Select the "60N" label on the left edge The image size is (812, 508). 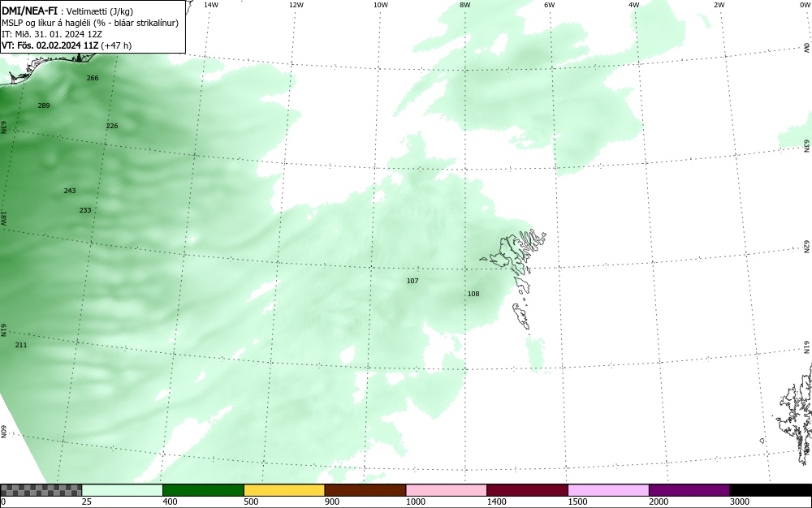coord(4,432)
